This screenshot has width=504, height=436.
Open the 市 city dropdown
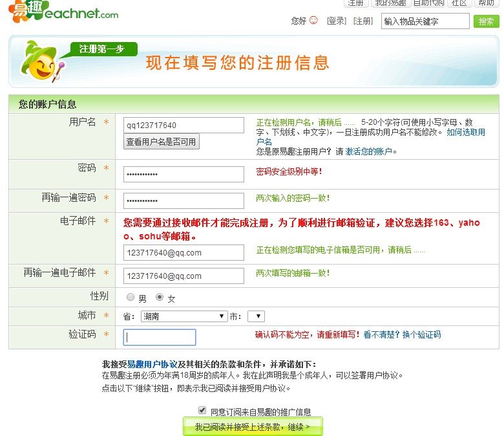click(x=256, y=316)
